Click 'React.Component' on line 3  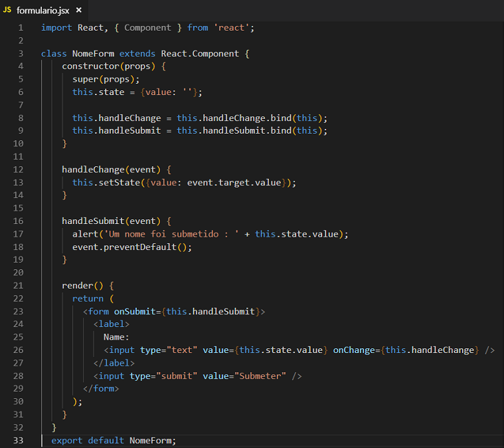(x=200, y=54)
